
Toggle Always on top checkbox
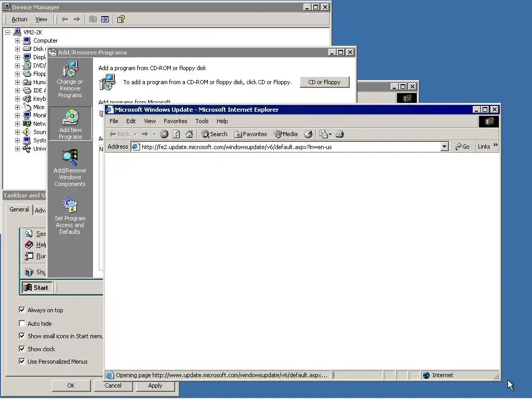click(22, 310)
